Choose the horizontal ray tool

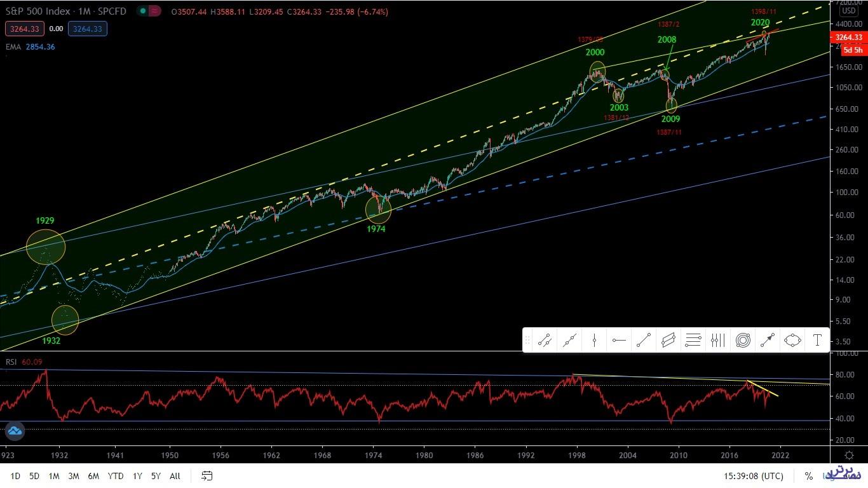tap(619, 341)
